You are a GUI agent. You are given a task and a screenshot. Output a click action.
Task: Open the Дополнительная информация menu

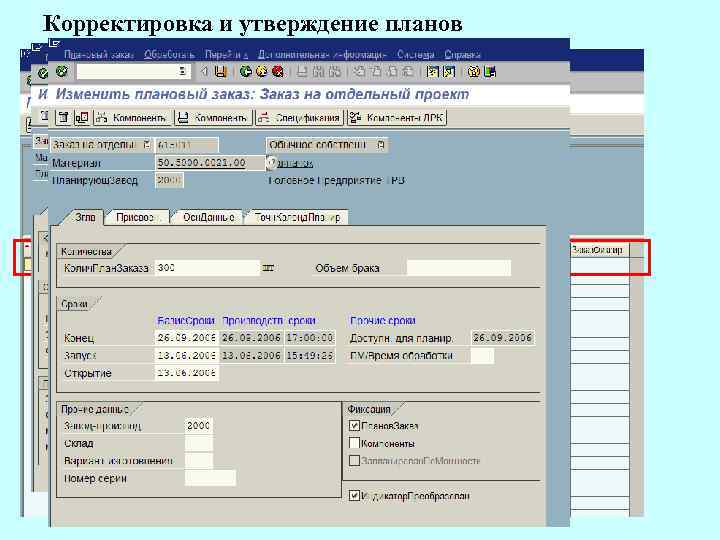point(322,55)
